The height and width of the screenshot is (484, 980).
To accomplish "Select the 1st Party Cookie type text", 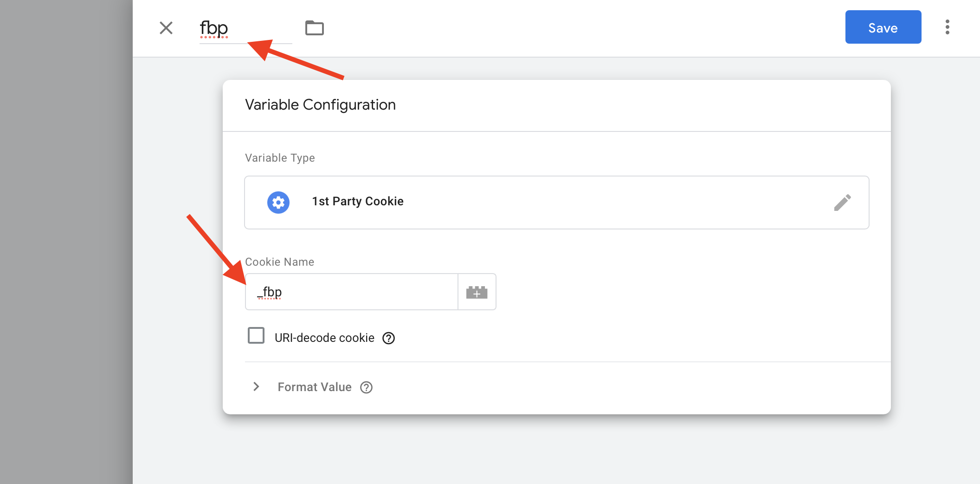I will coord(358,201).
